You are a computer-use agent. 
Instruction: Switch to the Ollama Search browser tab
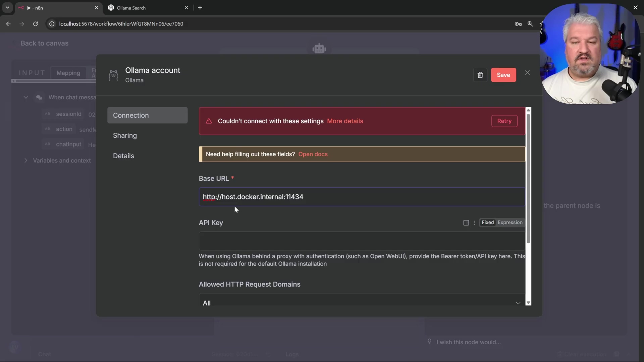point(144,8)
